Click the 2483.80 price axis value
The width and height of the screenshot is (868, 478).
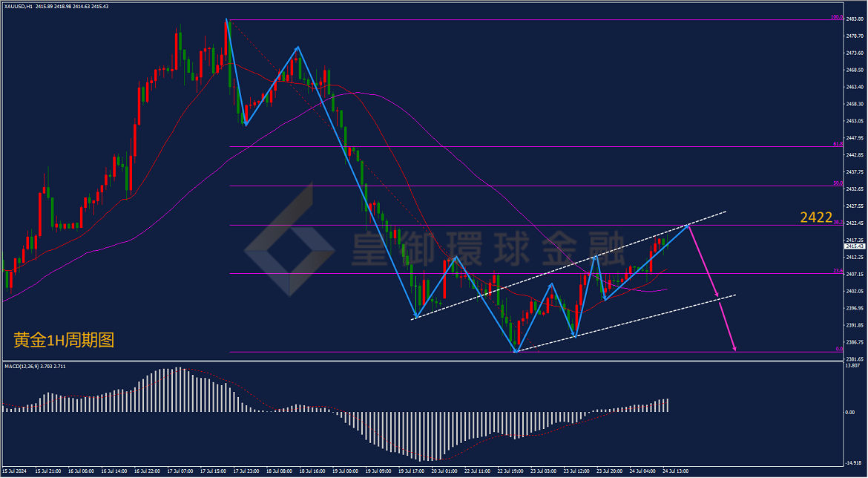pyautogui.click(x=855, y=19)
